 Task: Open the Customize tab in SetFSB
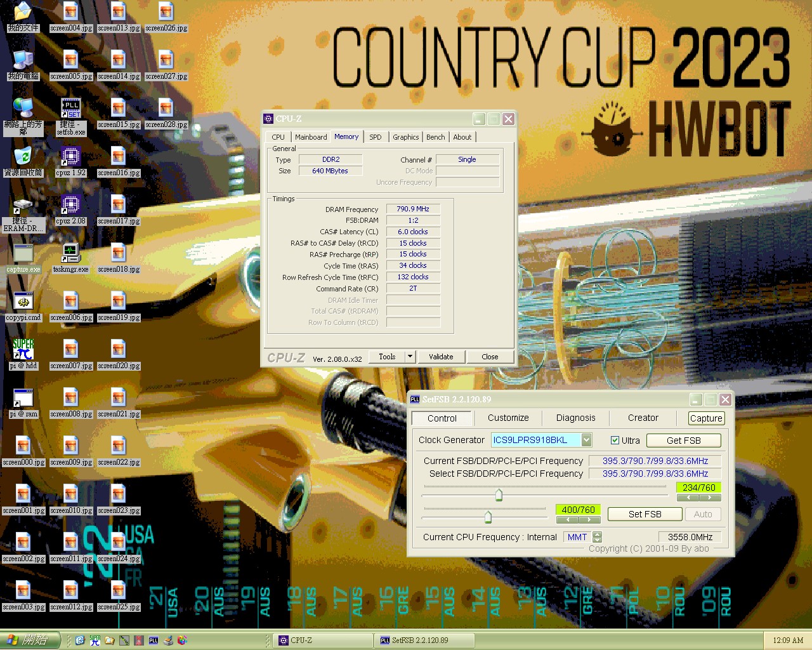tap(508, 418)
